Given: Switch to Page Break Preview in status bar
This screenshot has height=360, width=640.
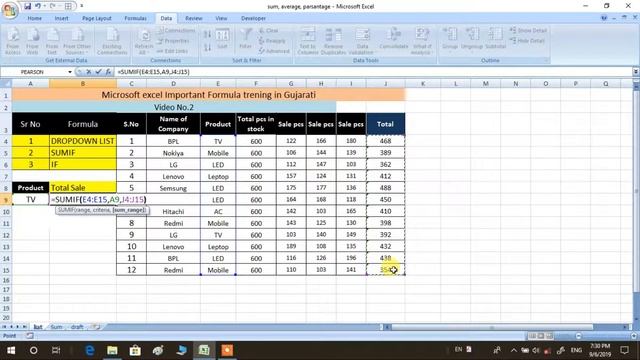Looking at the screenshot, I should coord(549,336).
